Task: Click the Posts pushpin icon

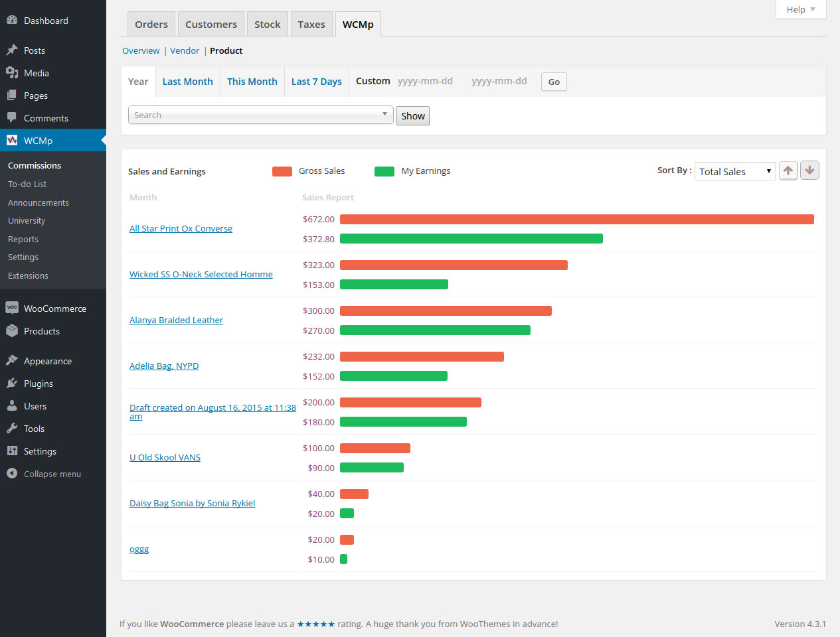Action: 12,50
